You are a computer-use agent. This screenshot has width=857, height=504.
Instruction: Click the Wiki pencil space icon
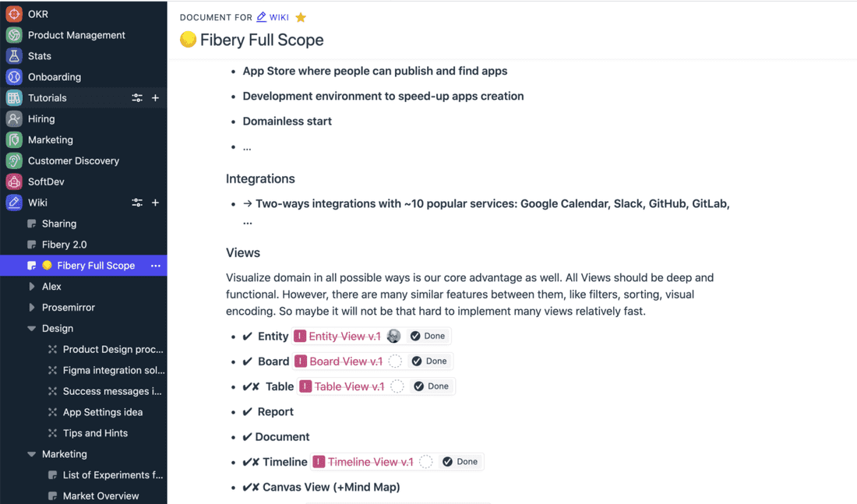12,202
